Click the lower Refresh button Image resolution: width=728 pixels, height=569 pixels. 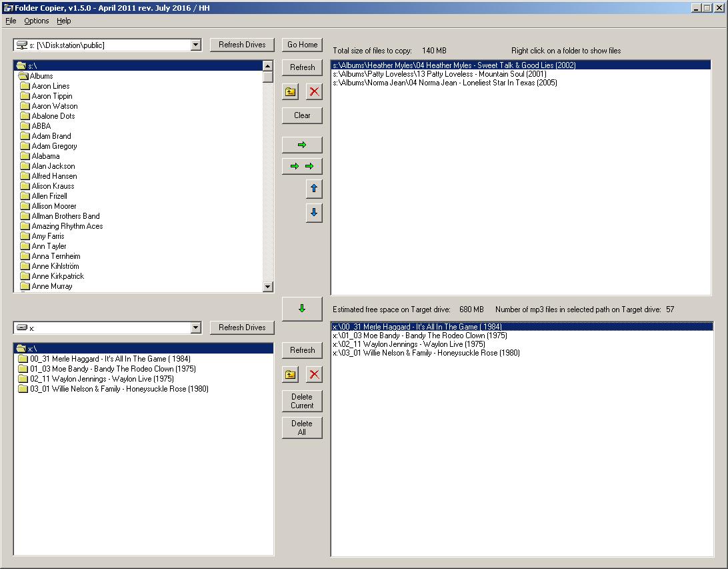point(302,350)
